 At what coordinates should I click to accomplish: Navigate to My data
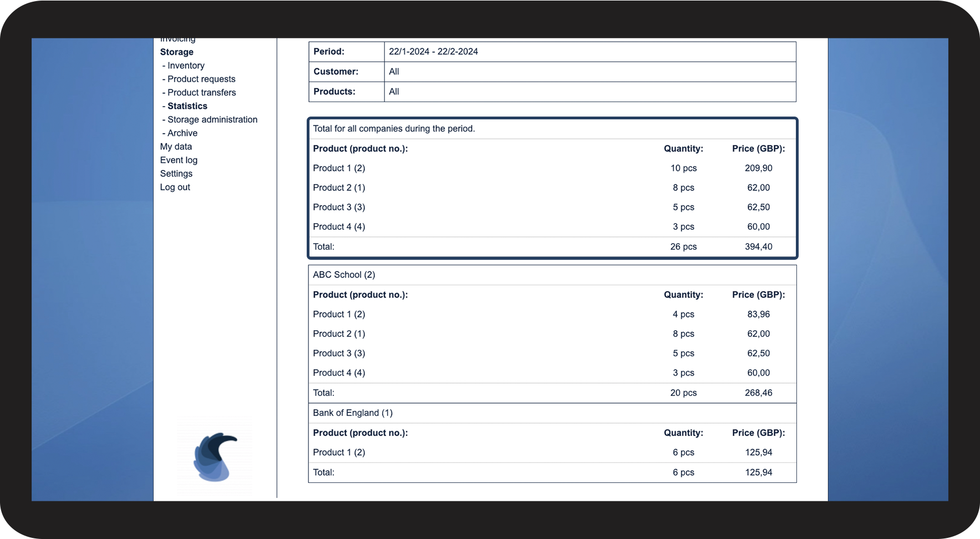click(x=176, y=147)
